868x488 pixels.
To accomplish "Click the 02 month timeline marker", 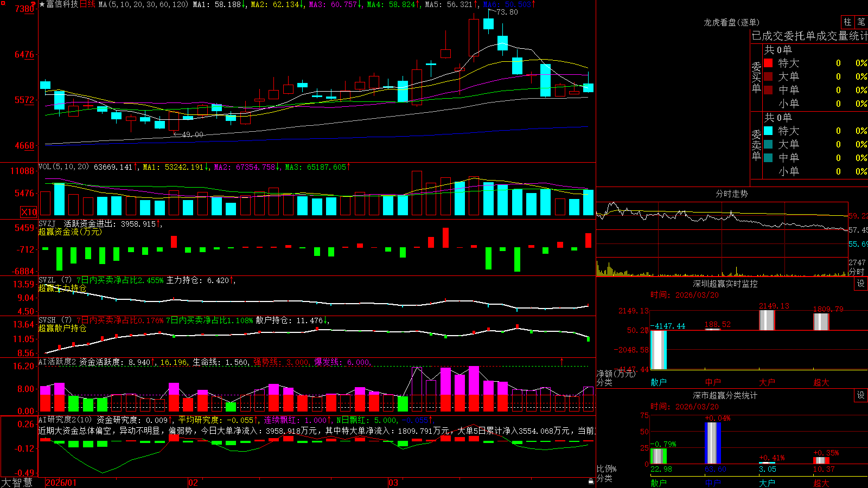I will [x=193, y=483].
